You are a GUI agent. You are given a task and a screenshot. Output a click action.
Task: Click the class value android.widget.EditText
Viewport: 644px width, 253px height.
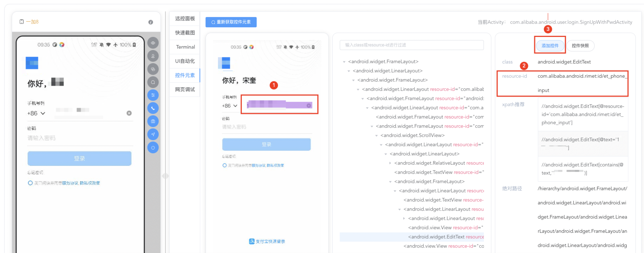[564, 62]
